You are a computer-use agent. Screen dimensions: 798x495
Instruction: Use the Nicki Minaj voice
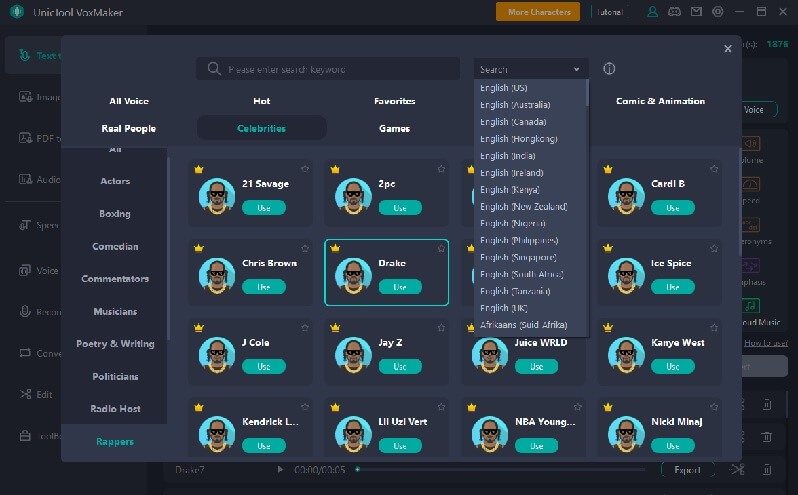click(x=673, y=446)
